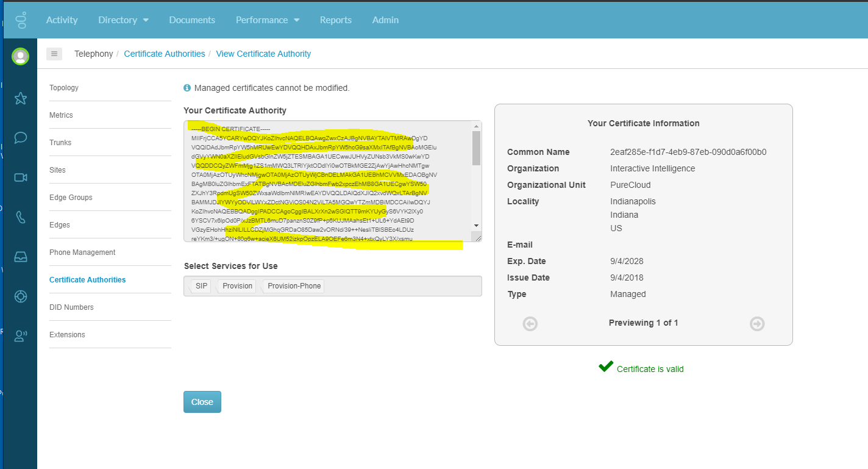The height and width of the screenshot is (469, 868).
Task: Select Topology in the side navigation
Action: [64, 88]
